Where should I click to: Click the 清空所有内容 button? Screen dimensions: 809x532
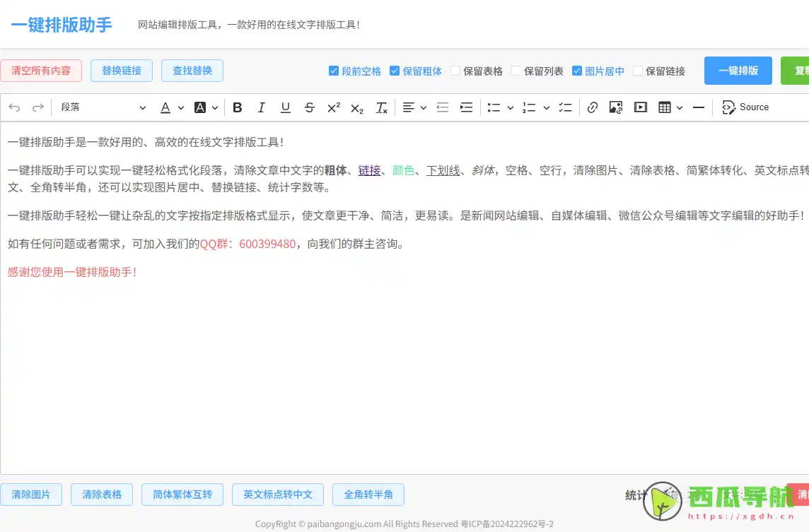(41, 71)
